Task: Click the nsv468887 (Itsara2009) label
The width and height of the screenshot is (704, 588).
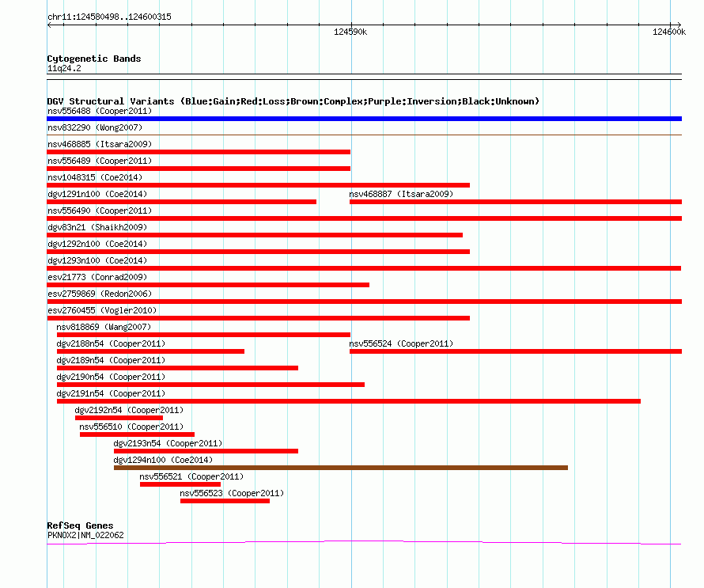Action: coord(401,194)
